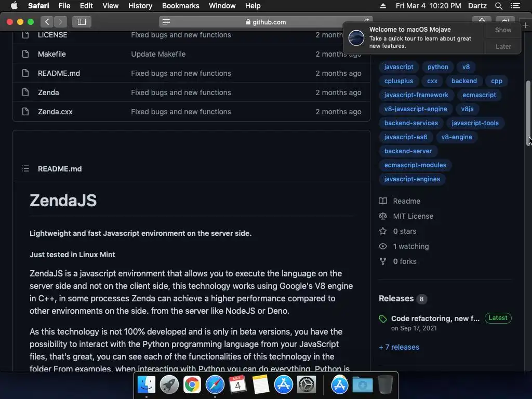The height and width of the screenshot is (399, 532).
Task: Select the v8js topic tag
Action: tap(467, 109)
